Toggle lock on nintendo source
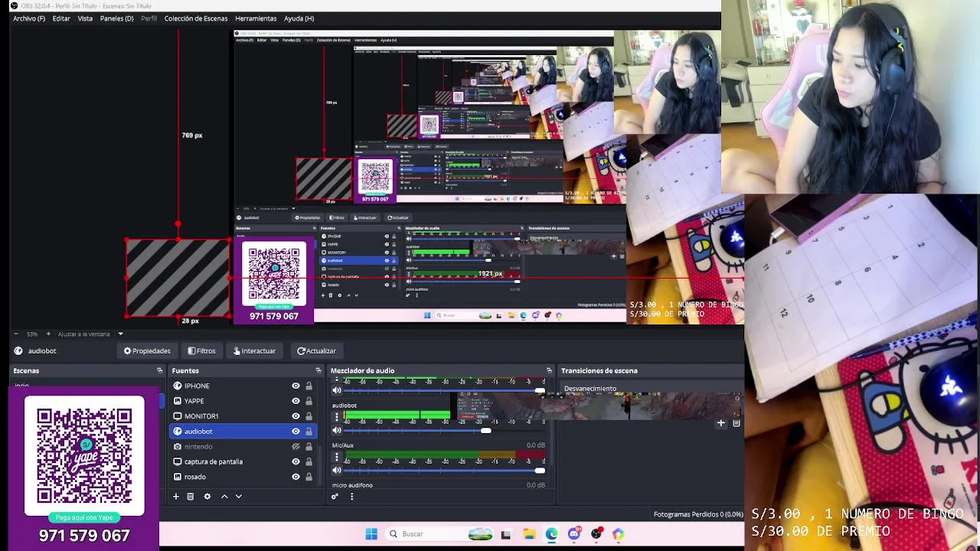The height and width of the screenshot is (551, 980). point(309,446)
